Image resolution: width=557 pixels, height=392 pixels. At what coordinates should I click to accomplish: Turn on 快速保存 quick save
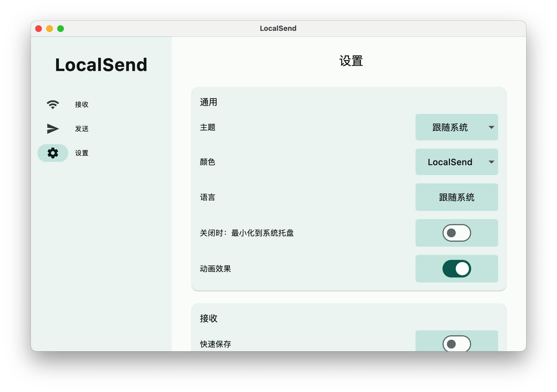point(457,344)
